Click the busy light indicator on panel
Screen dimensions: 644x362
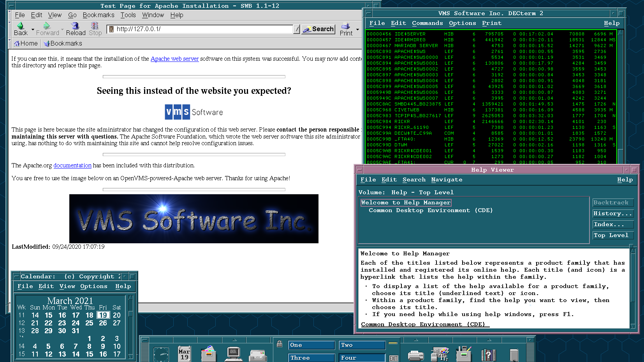click(x=393, y=343)
